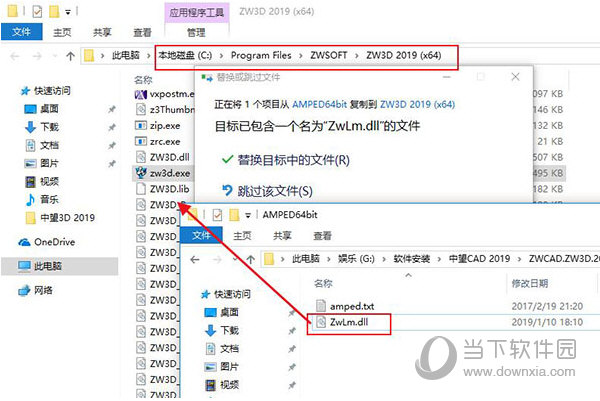The image size is (600, 401).
Task: Open the 主页 tab in ZW3D 2019 window
Action: (x=62, y=33)
